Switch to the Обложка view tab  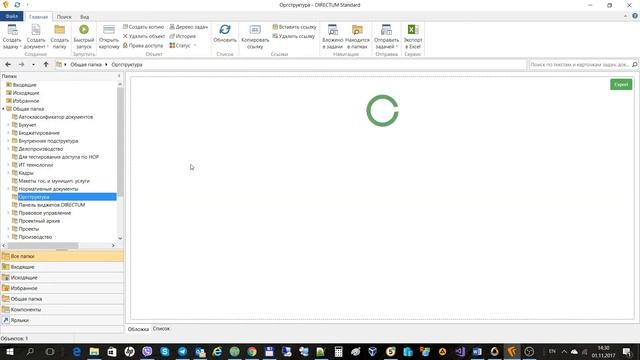(x=138, y=329)
